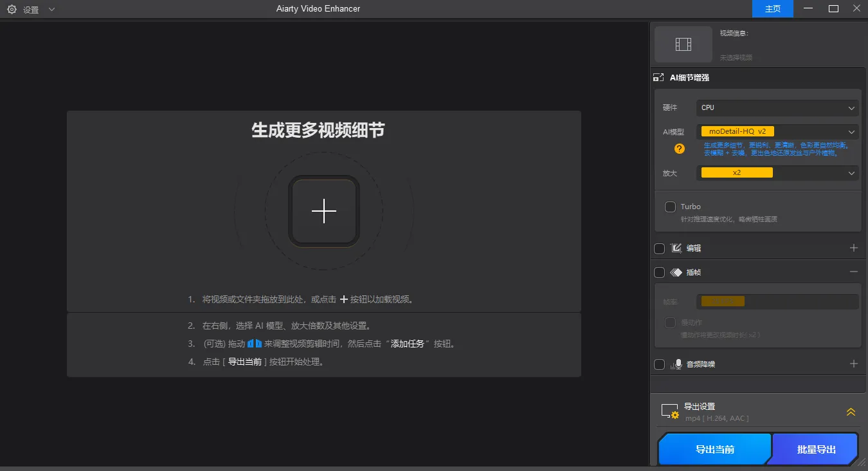The width and height of the screenshot is (868, 471).
Task: Enable the Turbo checkbox
Action: [x=670, y=207]
